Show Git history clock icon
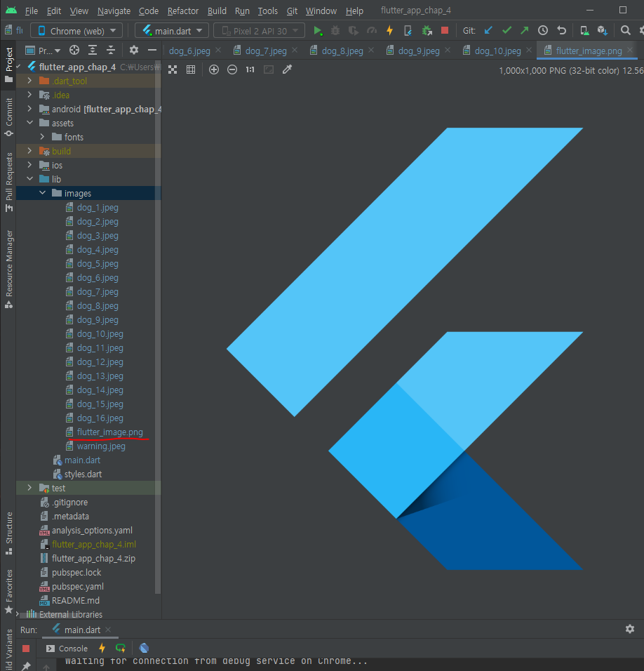Viewport: 644px width, 671px height. coord(543,30)
